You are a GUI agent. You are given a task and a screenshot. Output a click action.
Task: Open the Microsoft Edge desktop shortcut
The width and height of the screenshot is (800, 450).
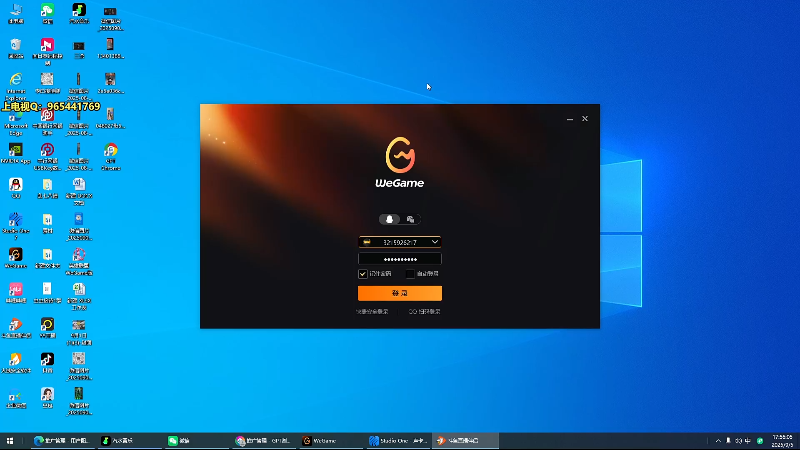coord(16,121)
